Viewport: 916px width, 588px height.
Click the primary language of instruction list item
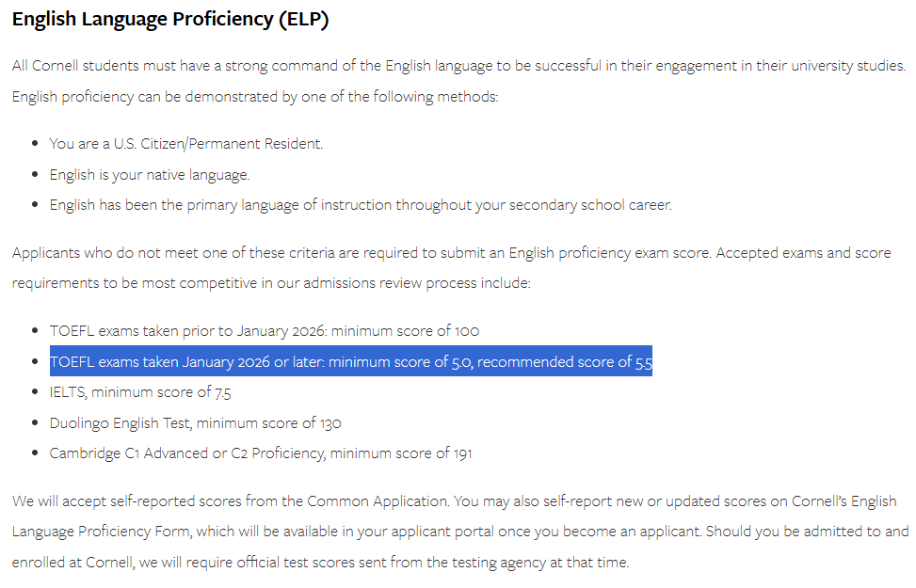coord(361,205)
